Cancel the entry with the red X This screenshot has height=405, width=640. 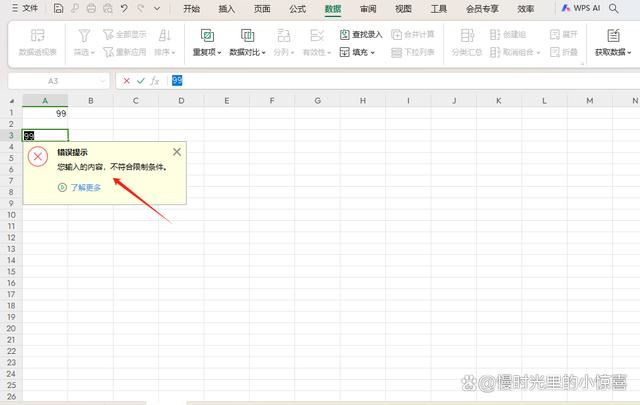point(126,80)
